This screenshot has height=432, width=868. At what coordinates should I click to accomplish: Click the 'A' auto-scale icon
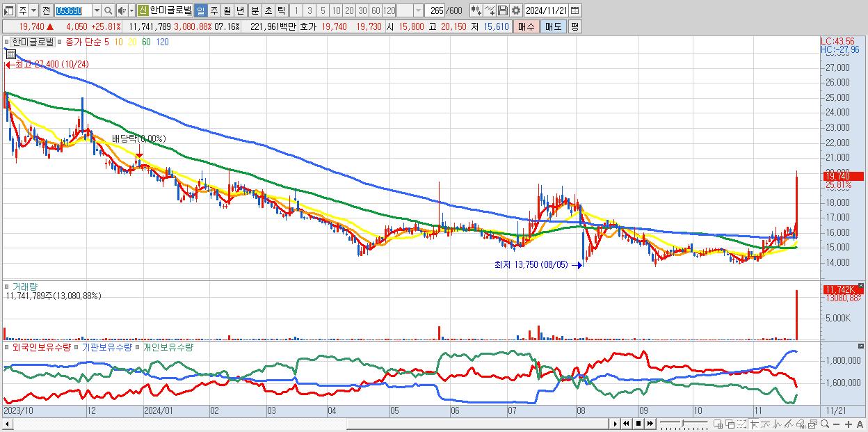click(x=860, y=424)
